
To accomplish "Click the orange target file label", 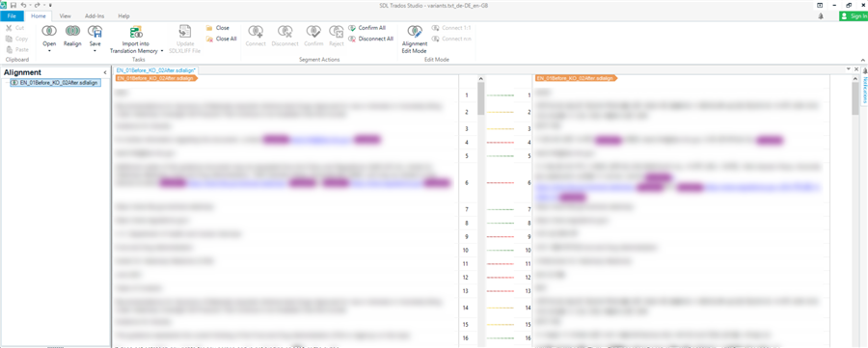I will [577, 78].
